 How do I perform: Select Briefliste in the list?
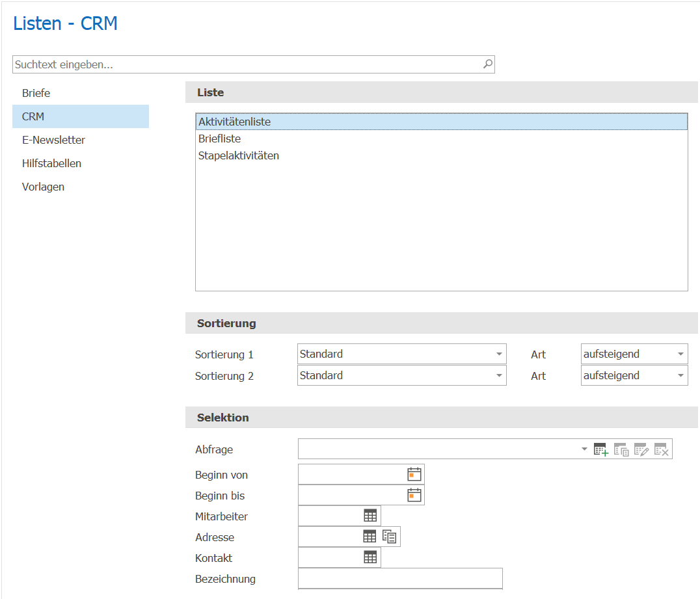point(442,139)
